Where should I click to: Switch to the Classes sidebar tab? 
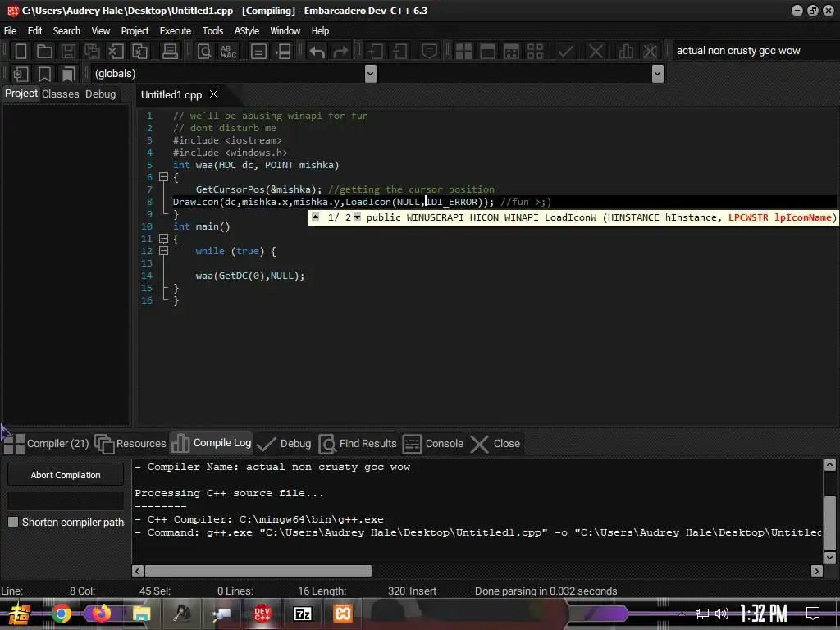pos(61,94)
